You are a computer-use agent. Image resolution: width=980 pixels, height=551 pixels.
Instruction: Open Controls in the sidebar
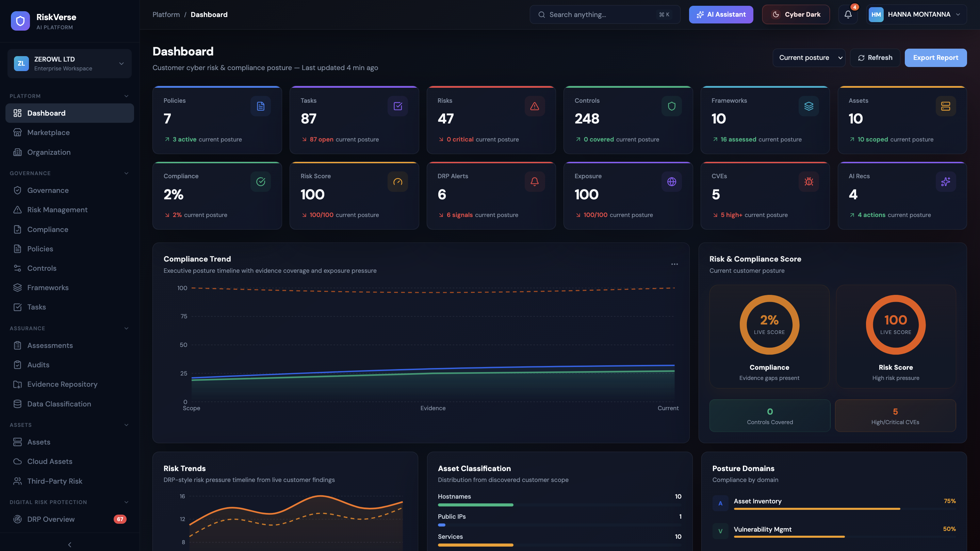pos(70,268)
